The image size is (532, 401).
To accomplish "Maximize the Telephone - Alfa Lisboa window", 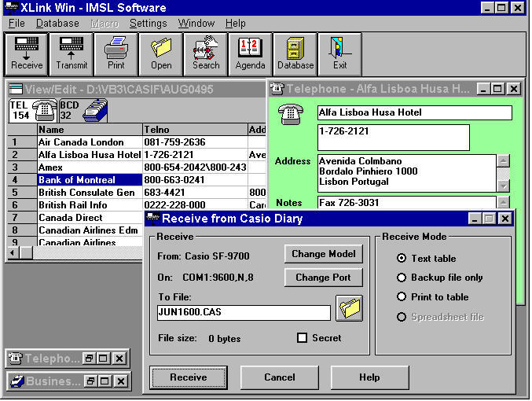I will coord(497,89).
